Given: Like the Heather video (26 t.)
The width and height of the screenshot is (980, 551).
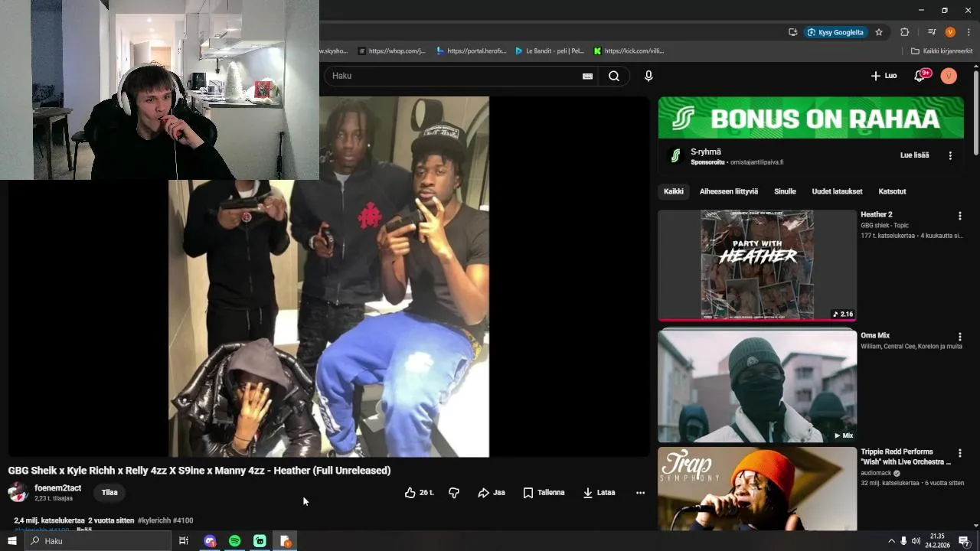Looking at the screenshot, I should tap(419, 493).
